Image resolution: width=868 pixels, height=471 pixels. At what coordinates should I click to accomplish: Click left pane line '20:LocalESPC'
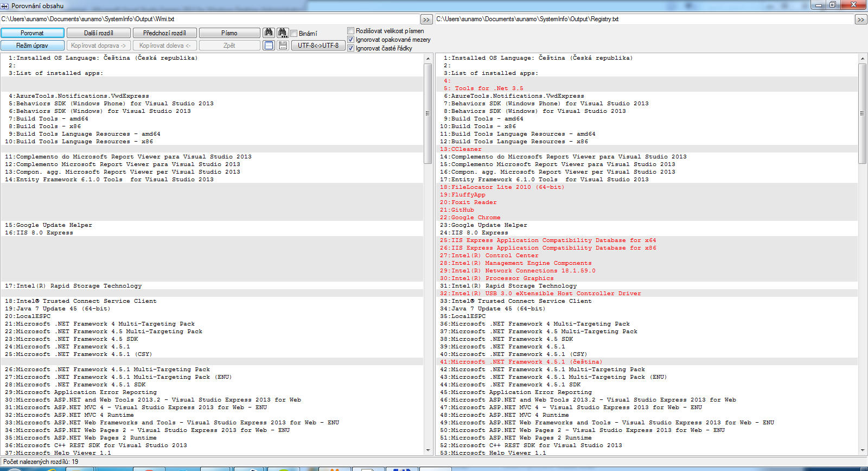[212, 316]
